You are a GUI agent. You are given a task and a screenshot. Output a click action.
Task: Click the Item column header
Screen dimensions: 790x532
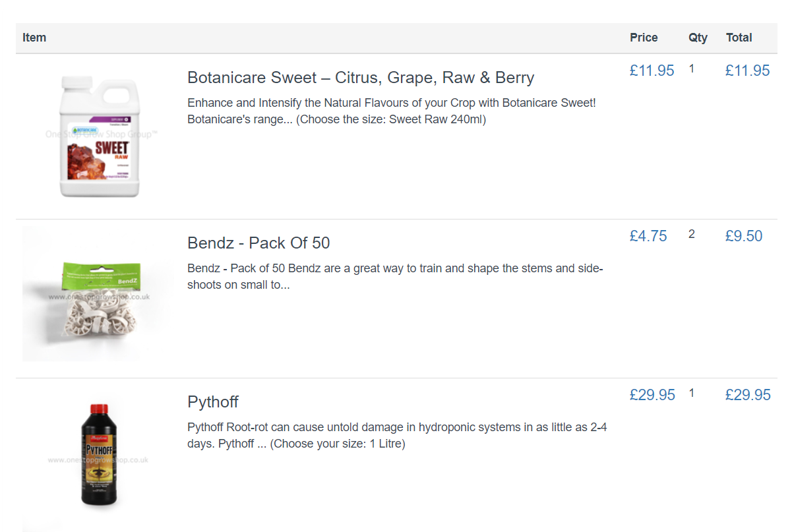[34, 38]
